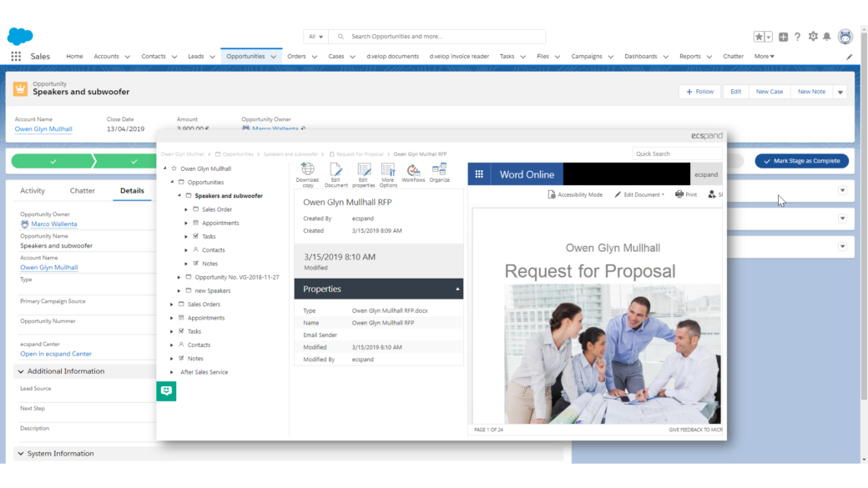Open the Dashboards navigation tab
This screenshot has width=868, height=488.
[640, 57]
